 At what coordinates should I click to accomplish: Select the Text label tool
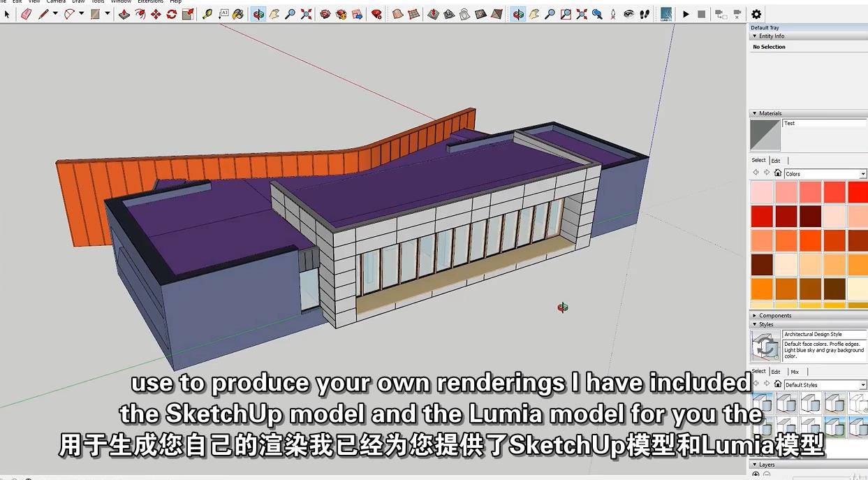(x=224, y=14)
